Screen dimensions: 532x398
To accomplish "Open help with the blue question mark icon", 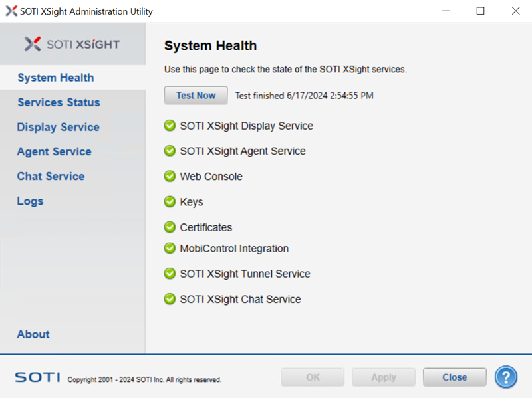I will coord(505,377).
